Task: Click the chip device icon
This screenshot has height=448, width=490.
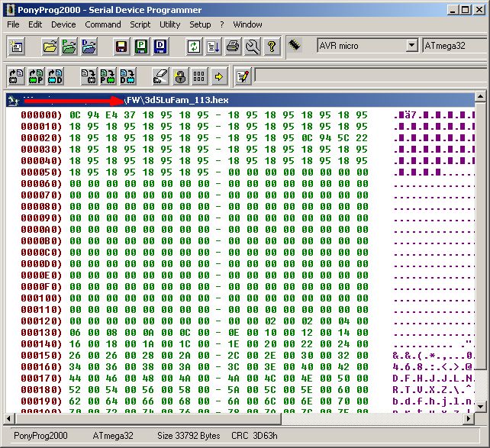Action: coord(294,45)
